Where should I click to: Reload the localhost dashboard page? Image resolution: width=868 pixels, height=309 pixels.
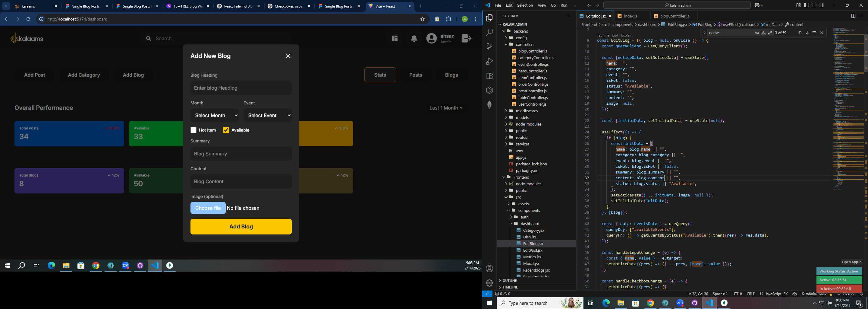pos(29,19)
